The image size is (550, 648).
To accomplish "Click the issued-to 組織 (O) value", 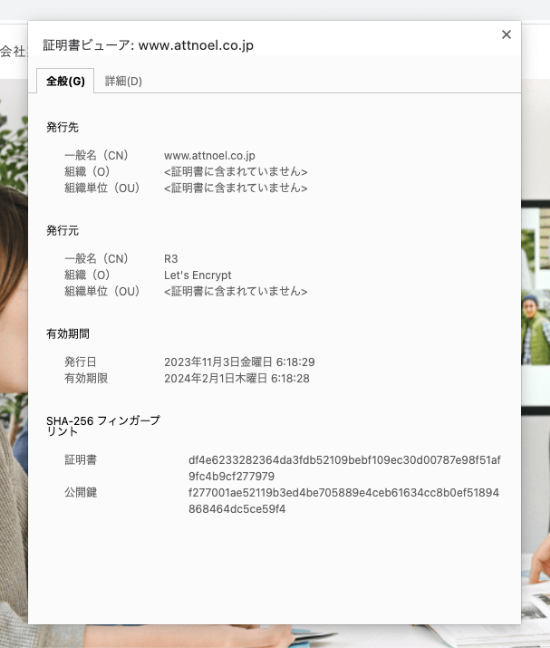I will (236, 172).
